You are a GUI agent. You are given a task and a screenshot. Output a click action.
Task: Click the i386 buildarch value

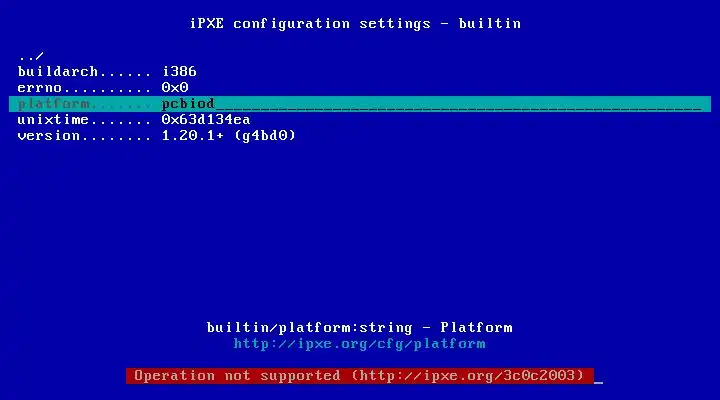[179, 72]
